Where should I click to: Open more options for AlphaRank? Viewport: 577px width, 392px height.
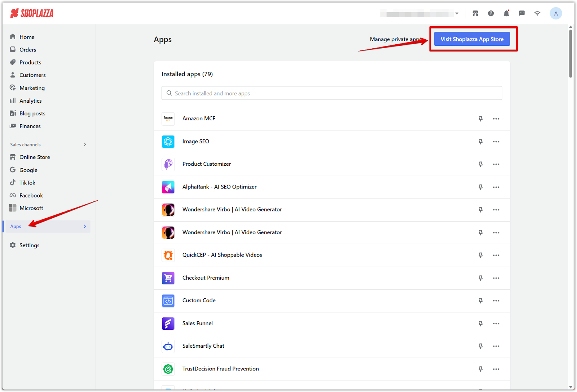[496, 187]
